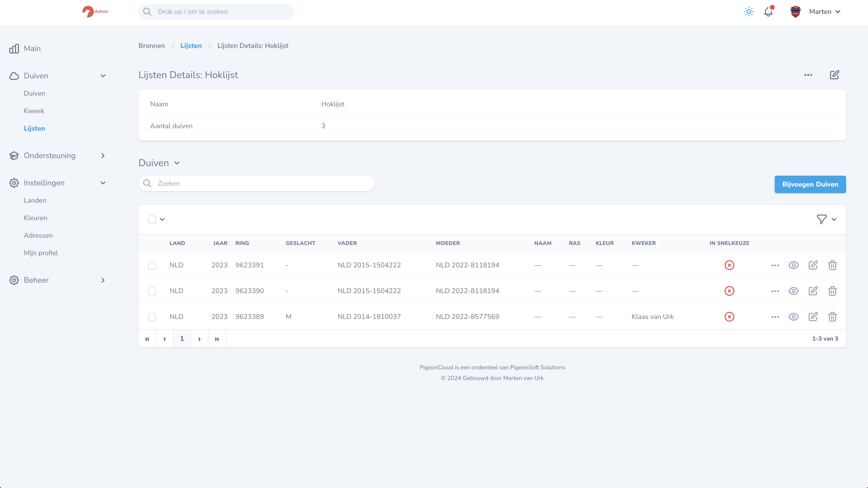The image size is (868, 488).
Task: View pigeon 9623389 via the eye icon
Action: pyautogui.click(x=794, y=317)
